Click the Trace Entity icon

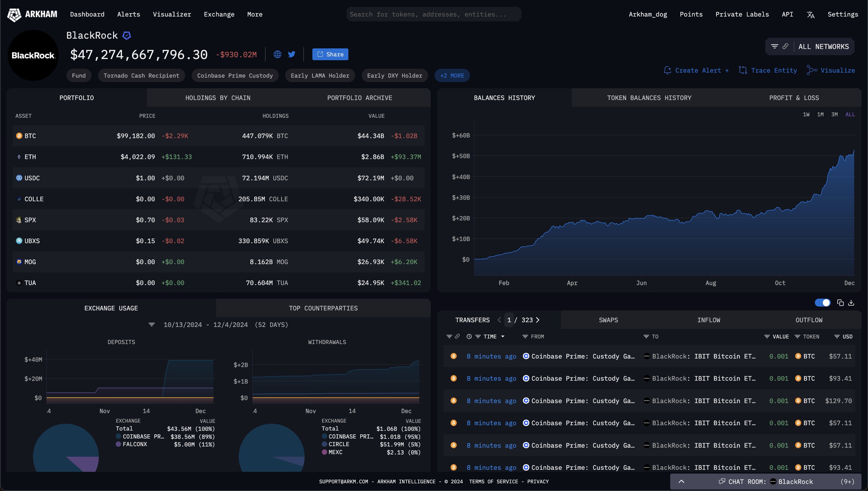click(x=743, y=70)
